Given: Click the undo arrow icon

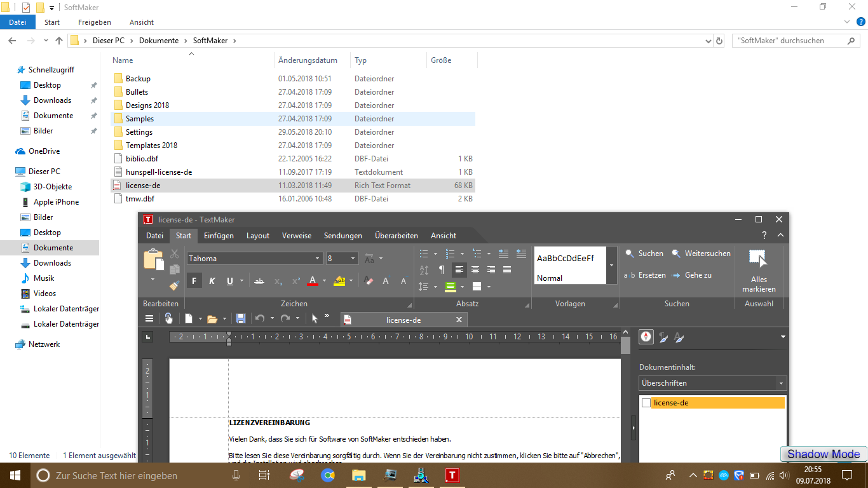Looking at the screenshot, I should click(259, 318).
